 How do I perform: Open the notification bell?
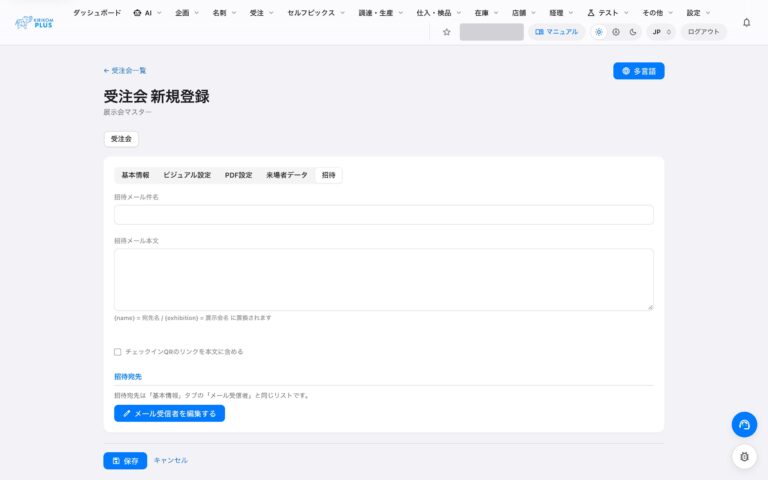point(746,23)
